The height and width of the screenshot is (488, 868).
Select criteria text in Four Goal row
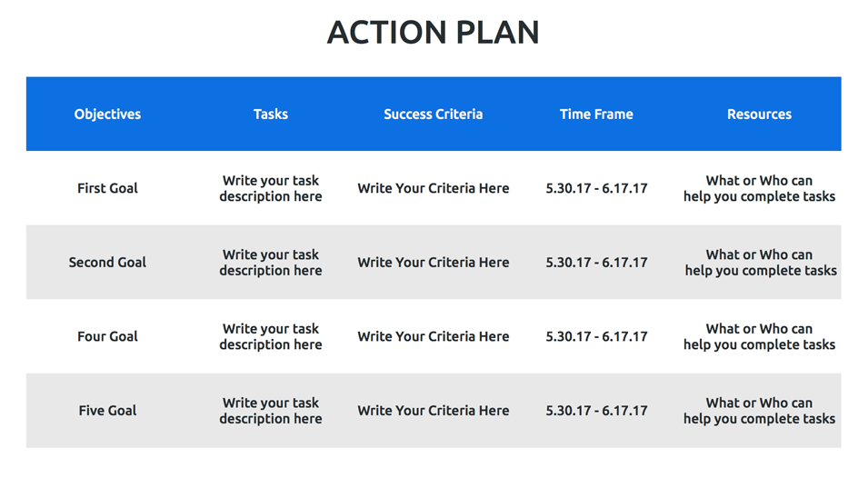433,336
